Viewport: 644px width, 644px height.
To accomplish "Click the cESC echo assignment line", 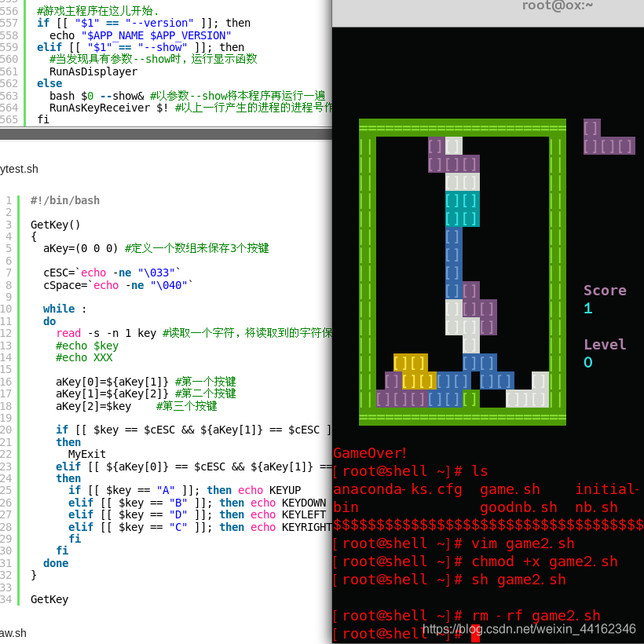I will click(112, 273).
